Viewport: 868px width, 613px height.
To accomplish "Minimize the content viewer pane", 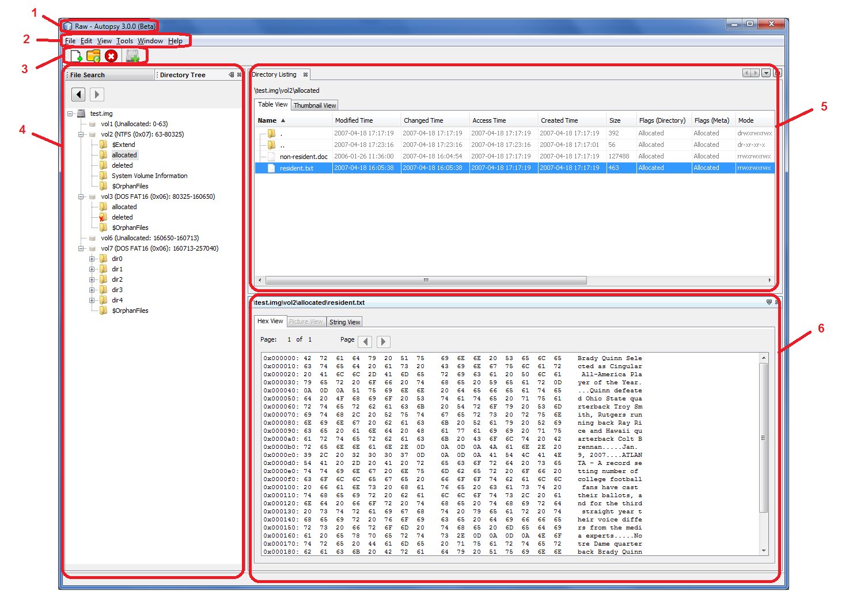I will 769,302.
